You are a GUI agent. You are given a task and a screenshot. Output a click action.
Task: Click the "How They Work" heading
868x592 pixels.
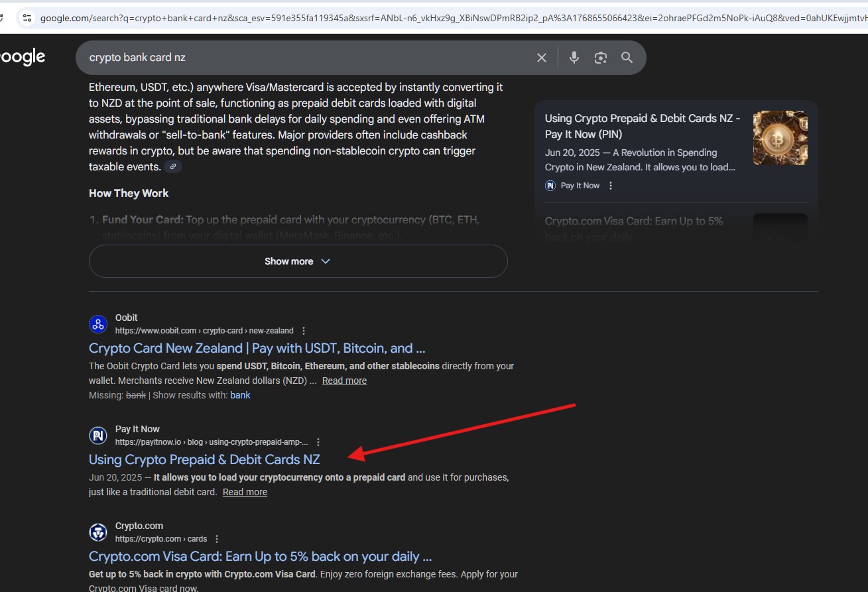click(x=129, y=193)
